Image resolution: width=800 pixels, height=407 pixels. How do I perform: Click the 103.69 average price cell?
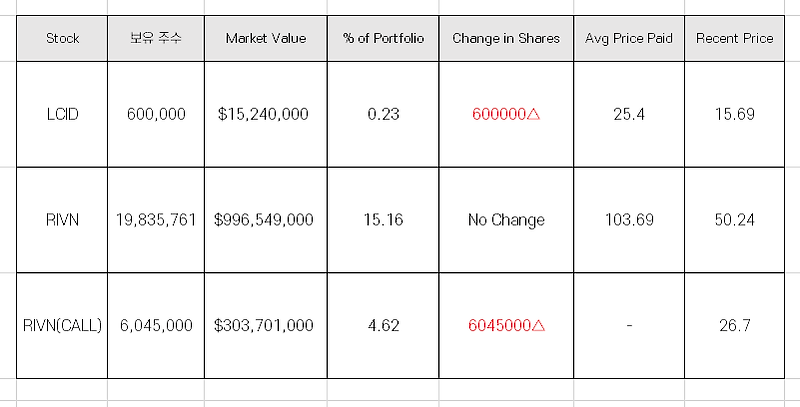tap(629, 220)
